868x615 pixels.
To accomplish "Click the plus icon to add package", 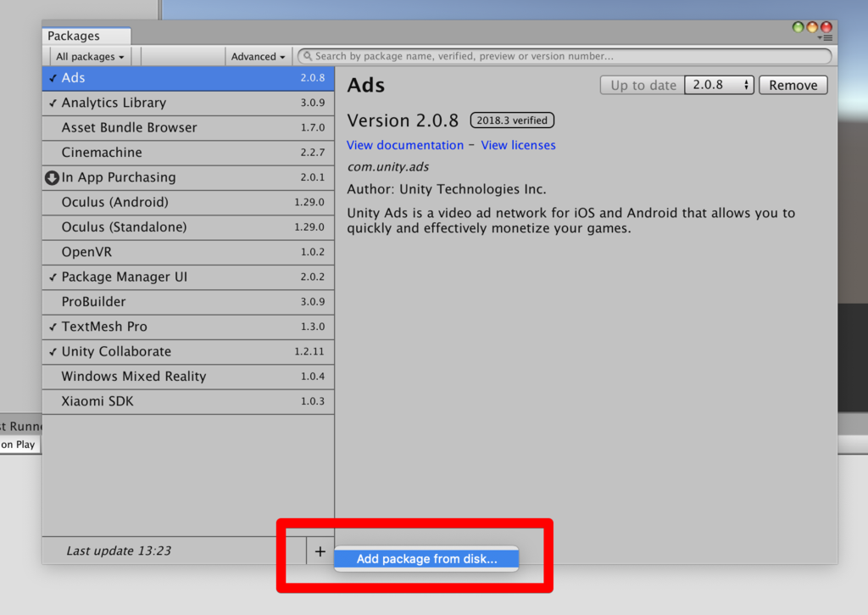I will [320, 551].
